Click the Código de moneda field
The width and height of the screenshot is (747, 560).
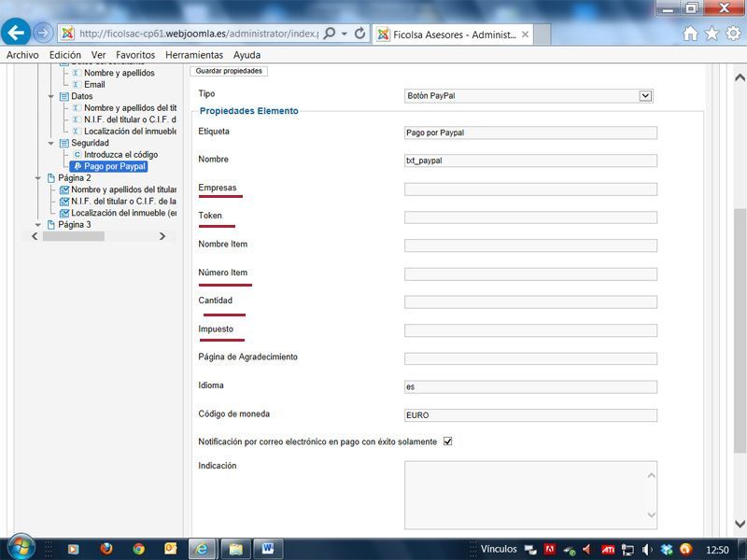pyautogui.click(x=530, y=415)
